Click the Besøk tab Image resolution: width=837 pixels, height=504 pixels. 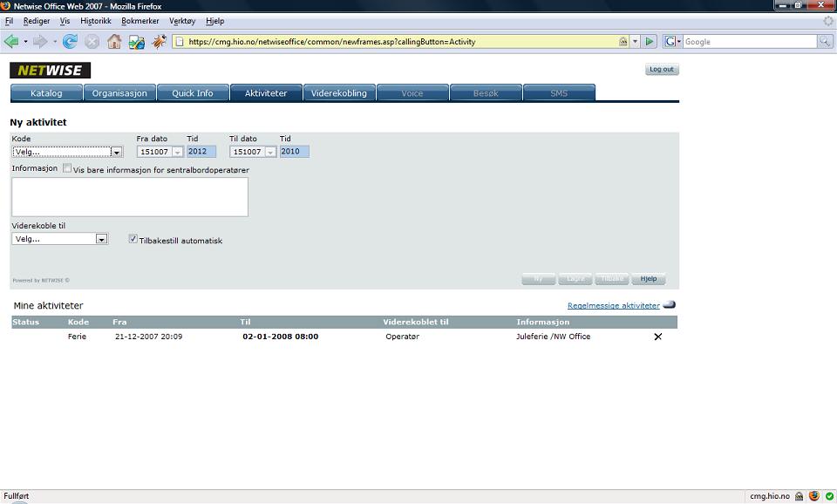(486, 93)
